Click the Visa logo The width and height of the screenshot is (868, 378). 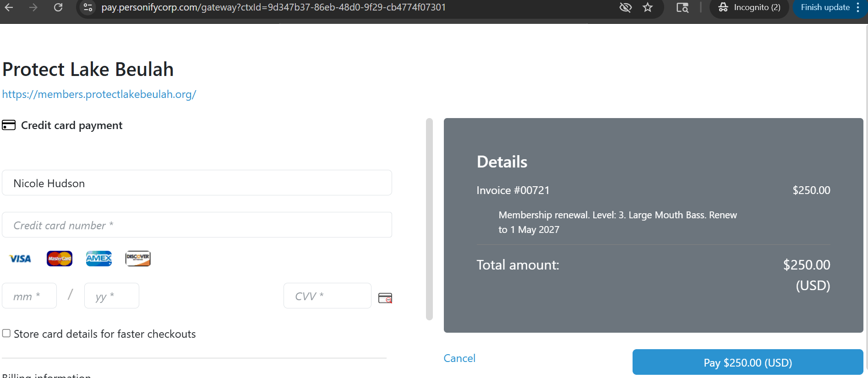pyautogui.click(x=20, y=259)
